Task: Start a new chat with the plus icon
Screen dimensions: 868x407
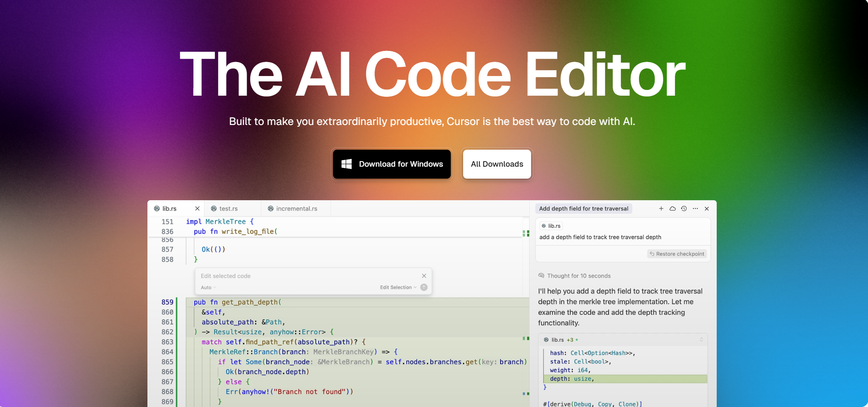Action: pos(661,208)
